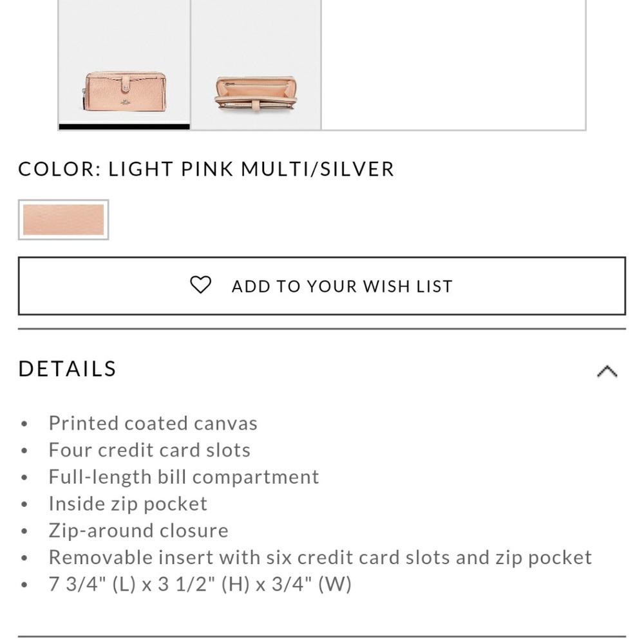This screenshot has width=644, height=644.
Task: Click the Inside zip pocket detail
Action: (128, 503)
